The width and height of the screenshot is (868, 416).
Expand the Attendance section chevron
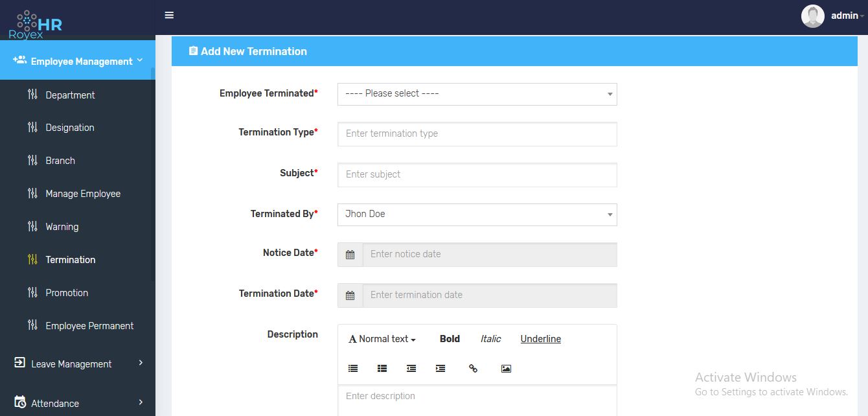click(141, 402)
